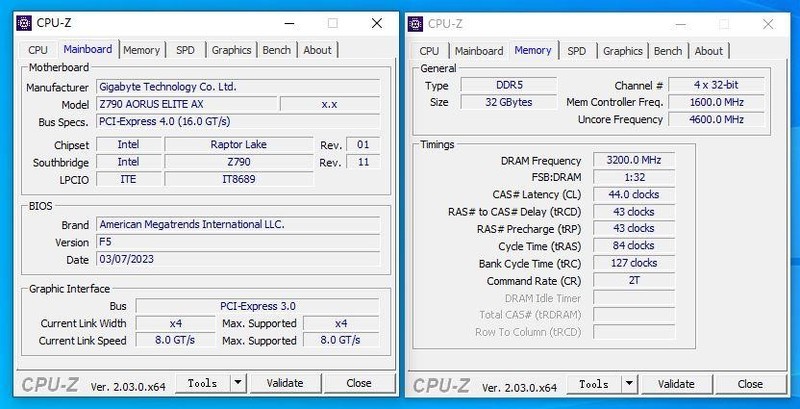Screen dimensions: 800x409
Task: Click Close button in left window
Action: click(x=359, y=383)
